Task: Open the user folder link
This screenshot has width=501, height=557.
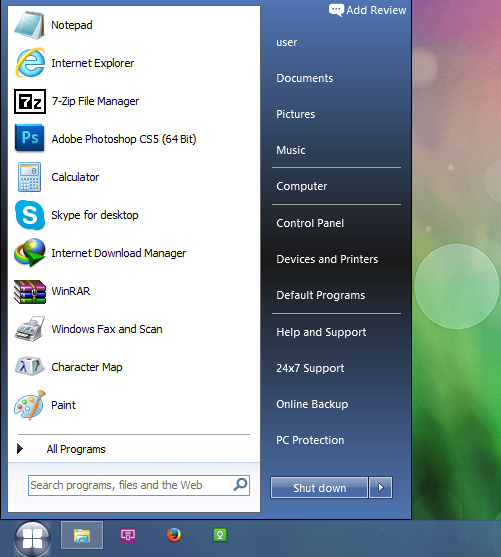Action: 286,42
